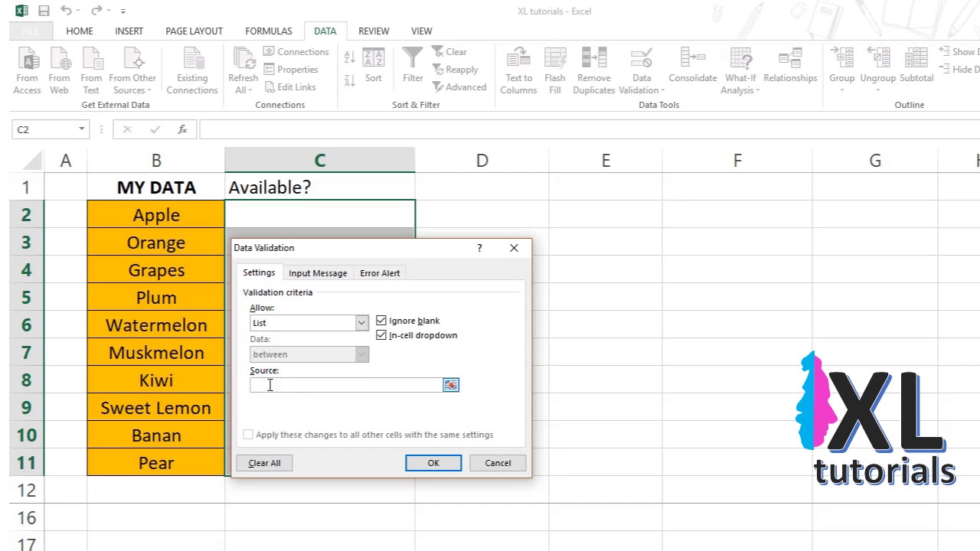980x551 pixels.
Task: Open connection Properties
Action: coord(291,70)
